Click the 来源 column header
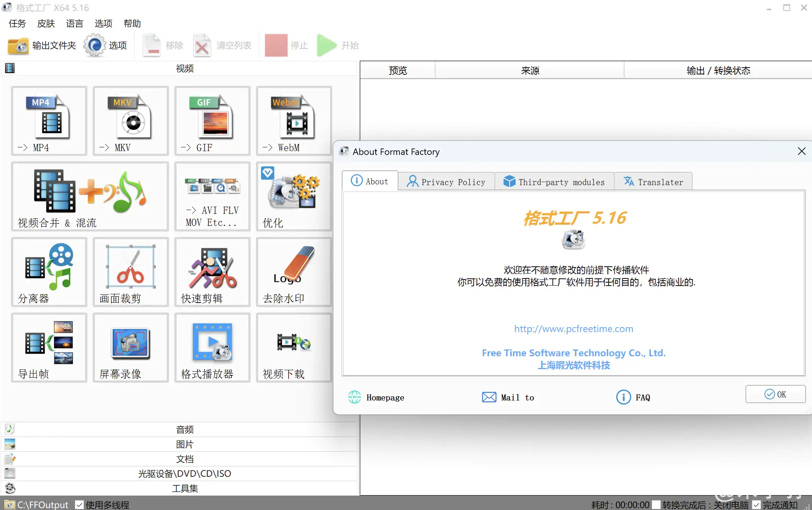 (530, 71)
